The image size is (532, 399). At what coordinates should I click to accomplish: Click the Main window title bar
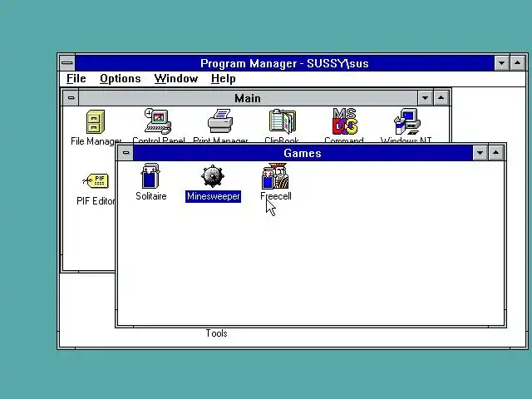(x=248, y=98)
